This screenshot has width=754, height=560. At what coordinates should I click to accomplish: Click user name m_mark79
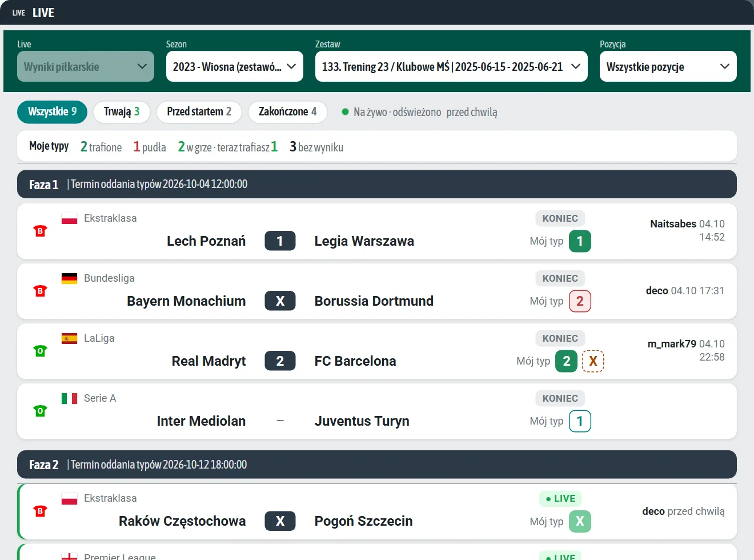click(672, 344)
